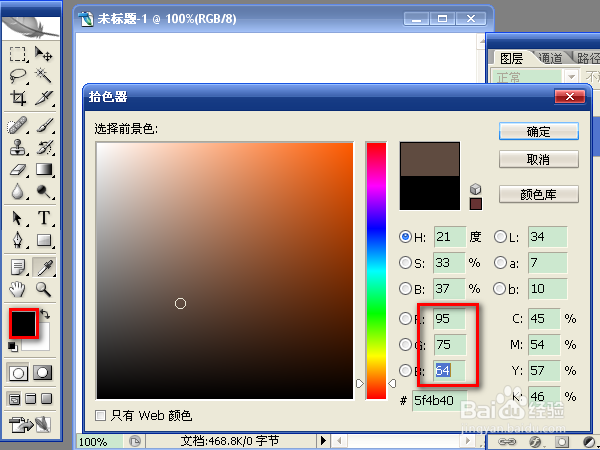The height and width of the screenshot is (450, 600).
Task: Select the Crop tool
Action: [18, 98]
